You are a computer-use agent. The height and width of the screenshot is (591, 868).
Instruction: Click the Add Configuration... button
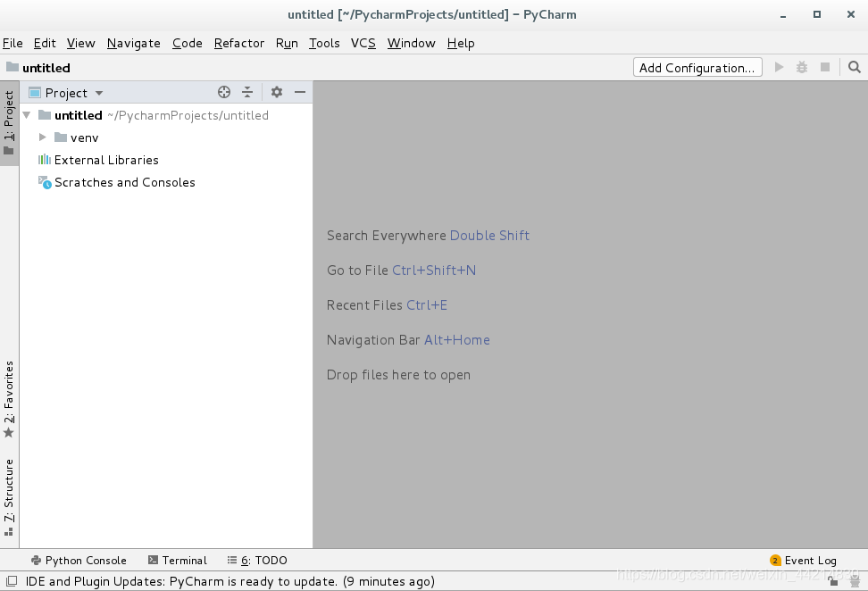[697, 68]
